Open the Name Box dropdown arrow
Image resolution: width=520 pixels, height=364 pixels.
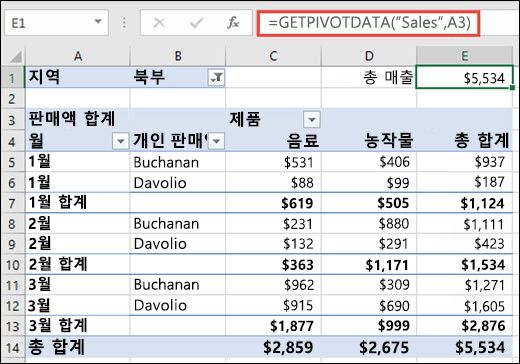[x=98, y=22]
